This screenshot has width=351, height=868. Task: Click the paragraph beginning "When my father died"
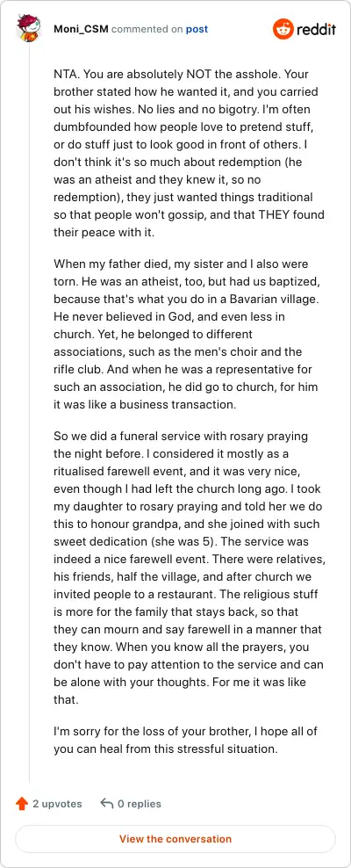(x=186, y=334)
